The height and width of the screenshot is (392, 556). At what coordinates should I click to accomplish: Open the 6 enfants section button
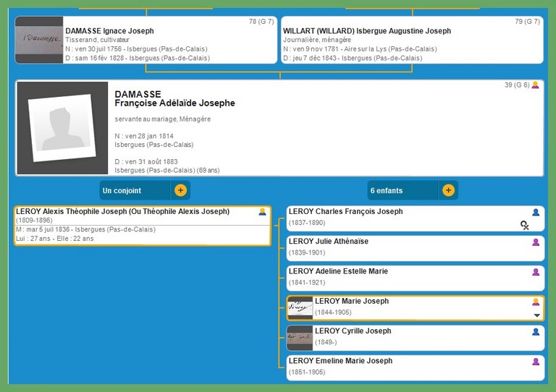coord(403,191)
